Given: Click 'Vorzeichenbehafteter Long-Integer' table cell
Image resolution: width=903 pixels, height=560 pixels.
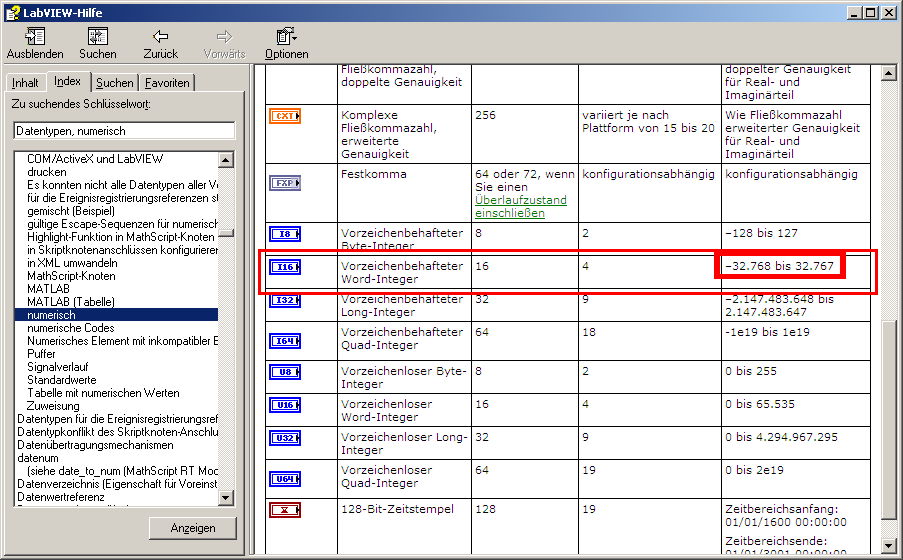Looking at the screenshot, I should 402,305.
